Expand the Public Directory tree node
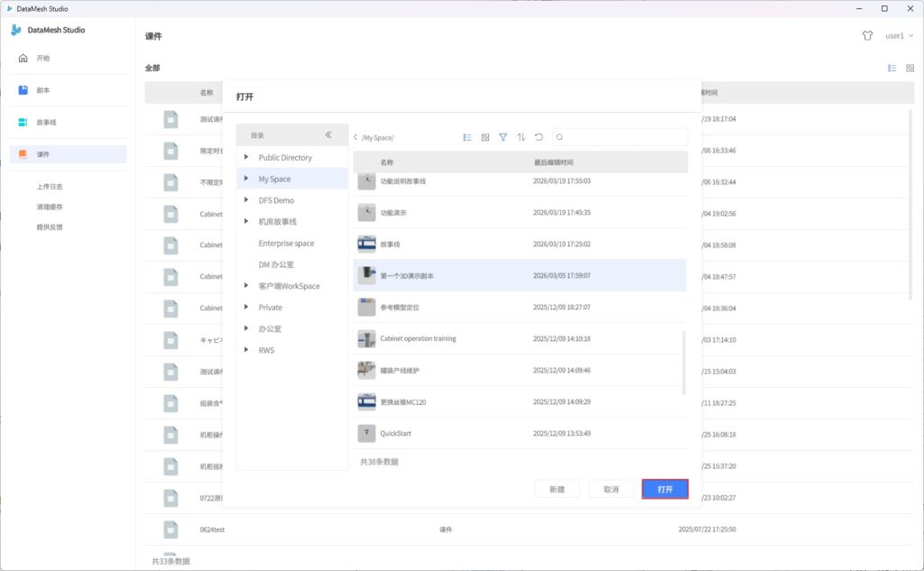924x571 pixels. pyautogui.click(x=246, y=157)
